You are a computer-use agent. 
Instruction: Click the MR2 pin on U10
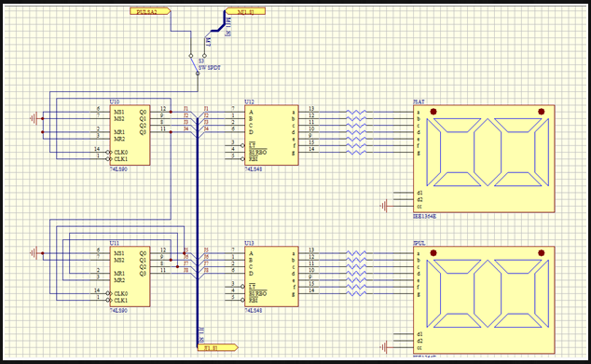point(119,139)
